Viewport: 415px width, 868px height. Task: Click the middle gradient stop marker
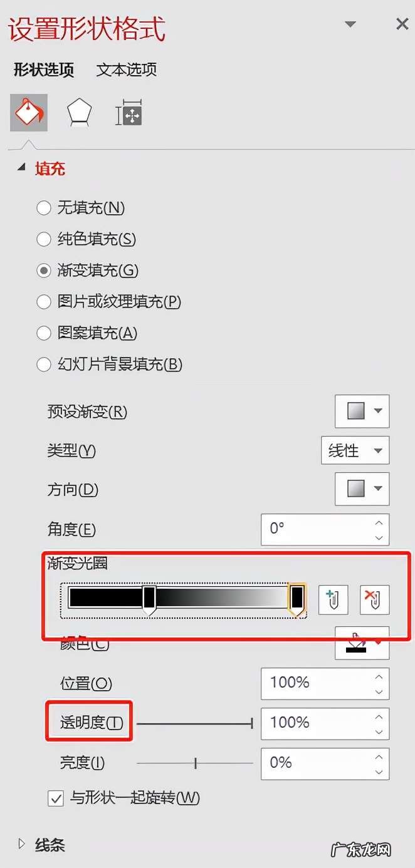[149, 600]
